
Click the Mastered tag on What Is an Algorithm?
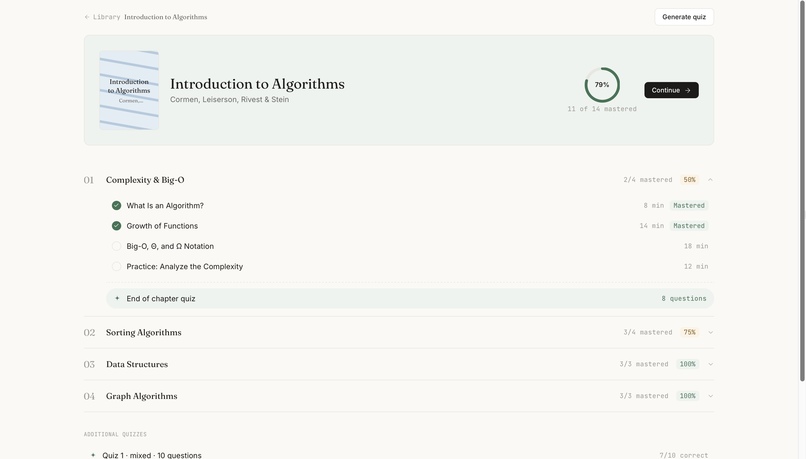pyautogui.click(x=689, y=205)
